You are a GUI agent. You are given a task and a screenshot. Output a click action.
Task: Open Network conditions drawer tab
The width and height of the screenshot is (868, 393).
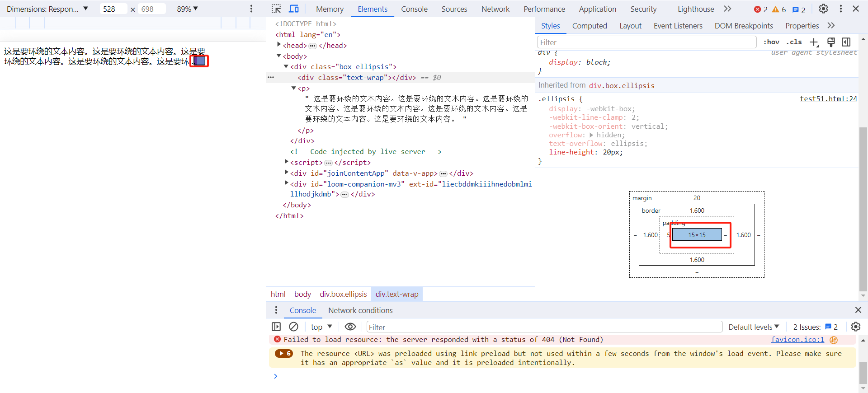click(x=360, y=310)
